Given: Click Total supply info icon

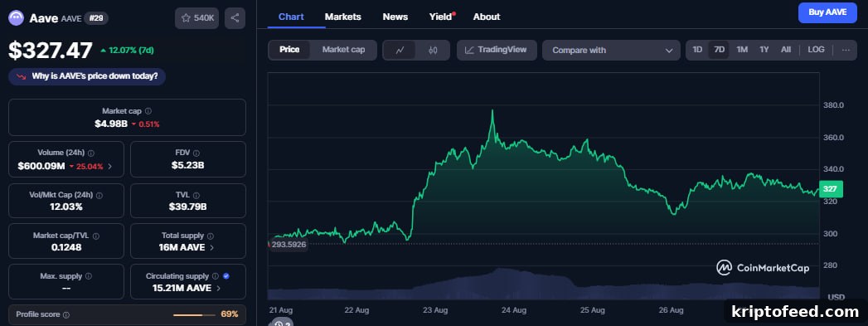Looking at the screenshot, I should [x=210, y=236].
